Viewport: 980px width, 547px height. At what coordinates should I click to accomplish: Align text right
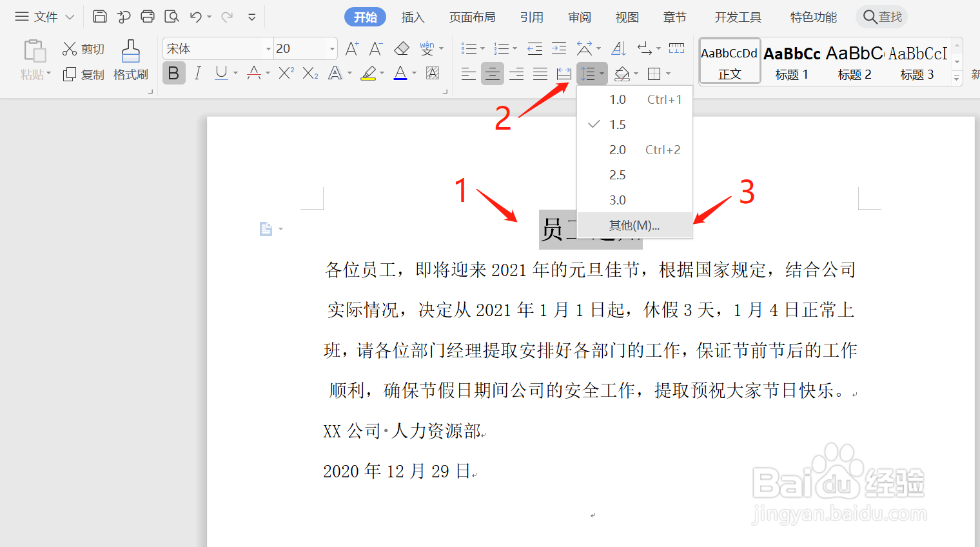click(x=516, y=74)
